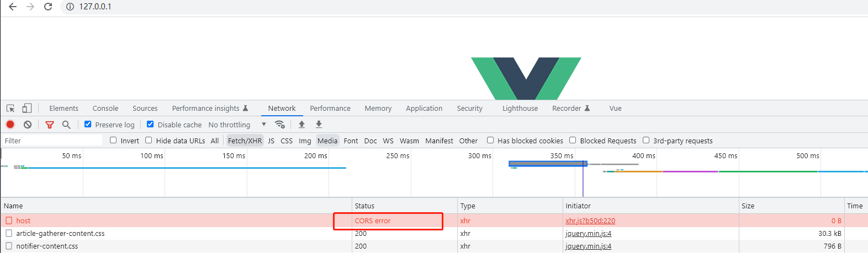The height and width of the screenshot is (253, 868).
Task: Click the browser back arrow
Action: [13, 7]
